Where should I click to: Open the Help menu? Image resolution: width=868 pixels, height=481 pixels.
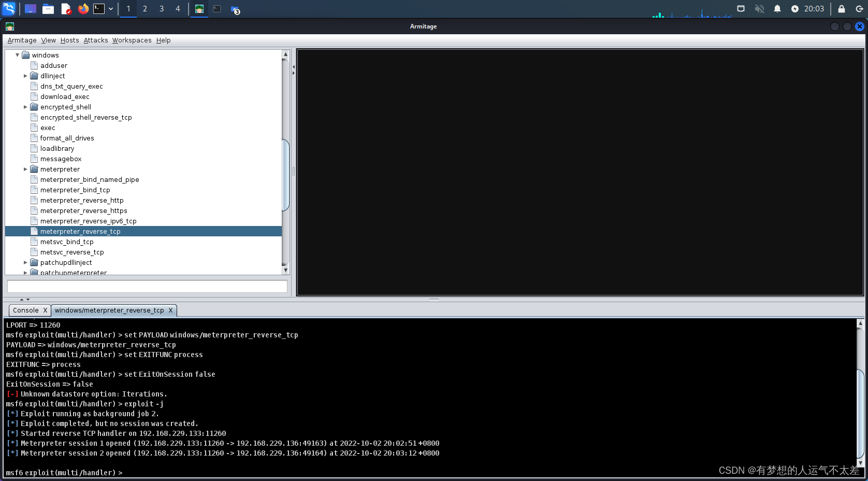click(x=163, y=40)
